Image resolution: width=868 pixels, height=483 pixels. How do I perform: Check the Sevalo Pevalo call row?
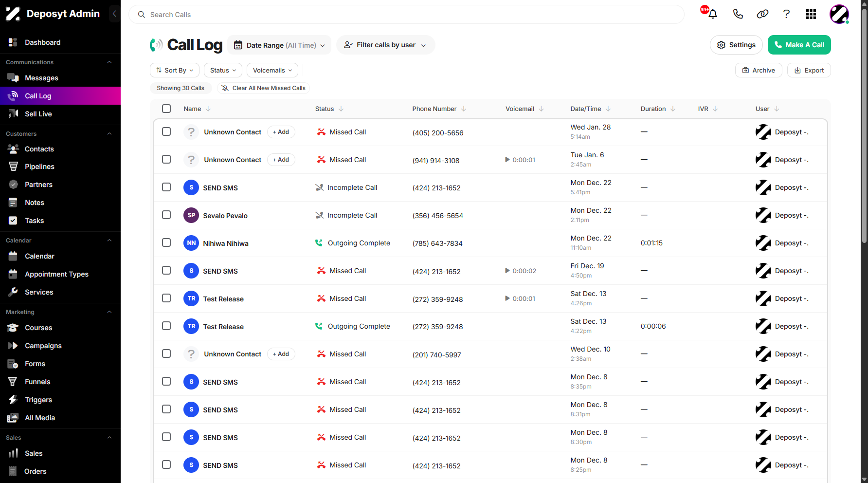point(166,215)
